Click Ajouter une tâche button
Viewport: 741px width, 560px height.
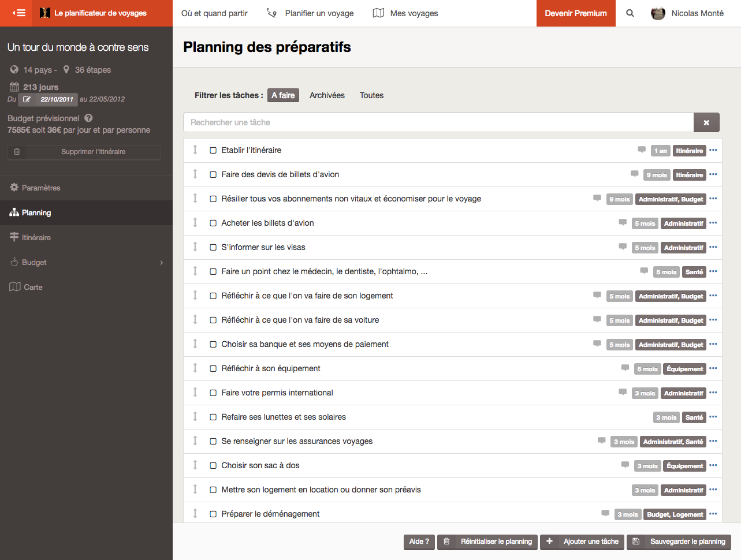(x=582, y=542)
